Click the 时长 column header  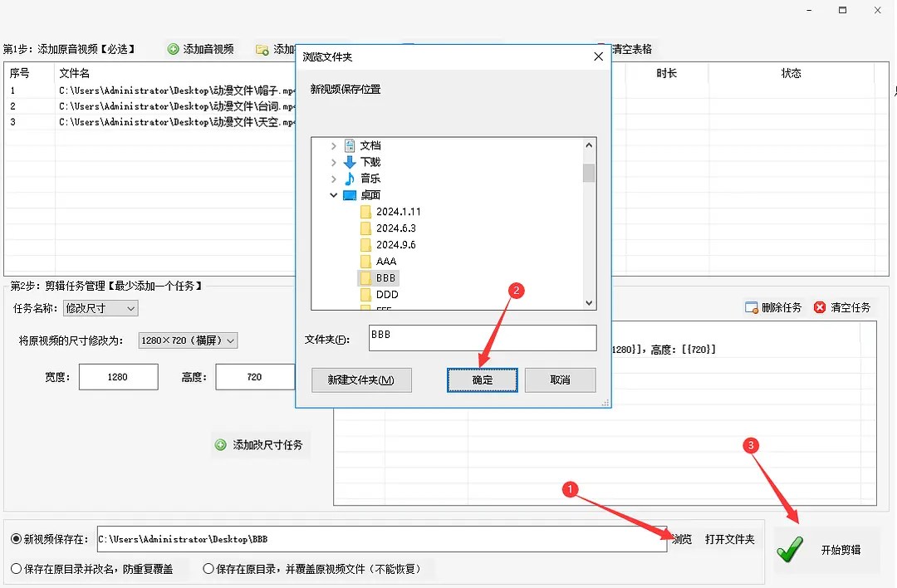(666, 73)
